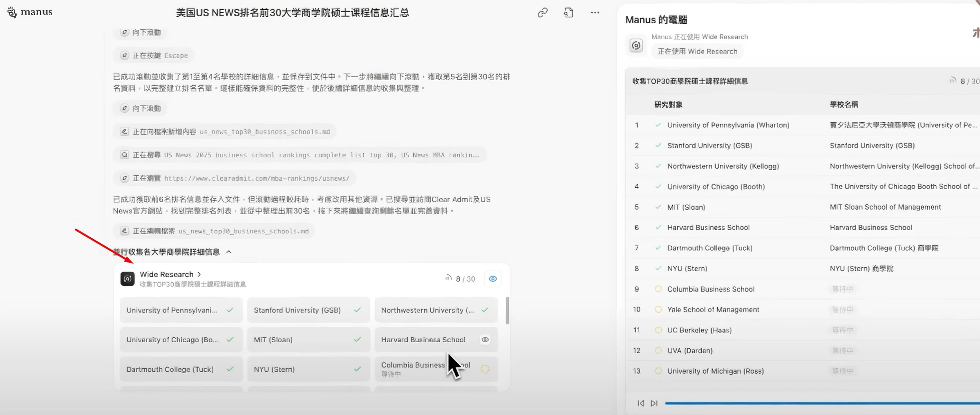Click the Escape key press step icon
The image size is (980, 415).
click(x=125, y=55)
